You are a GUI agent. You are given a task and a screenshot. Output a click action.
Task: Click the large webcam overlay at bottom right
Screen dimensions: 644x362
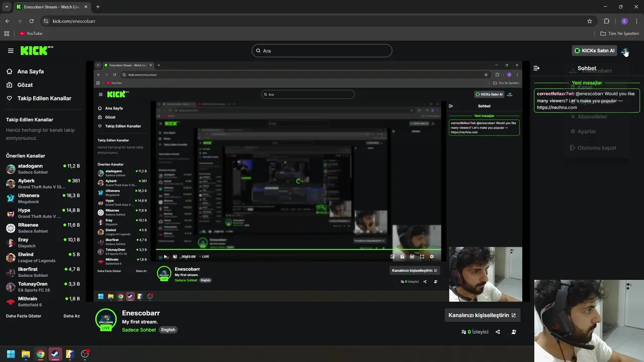(589, 321)
